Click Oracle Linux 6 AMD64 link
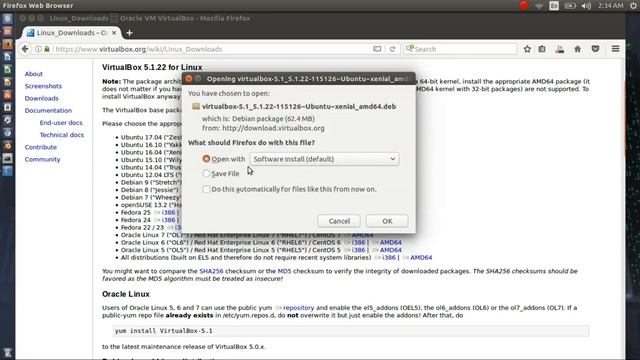Image resolution: width=640 pixels, height=360 pixels. [x=391, y=242]
